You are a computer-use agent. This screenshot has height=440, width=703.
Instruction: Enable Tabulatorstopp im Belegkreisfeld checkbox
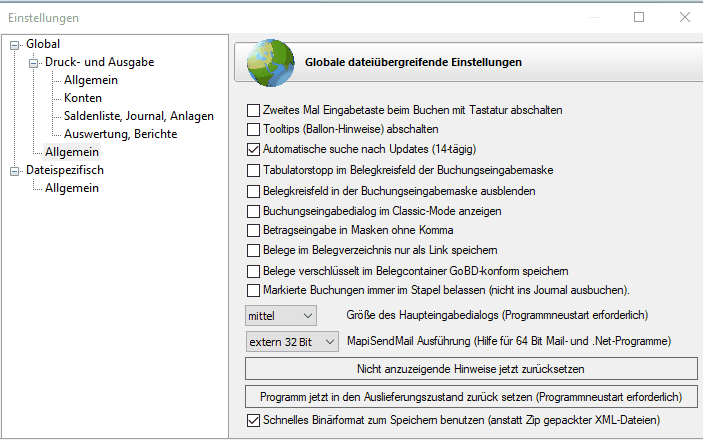tap(253, 170)
